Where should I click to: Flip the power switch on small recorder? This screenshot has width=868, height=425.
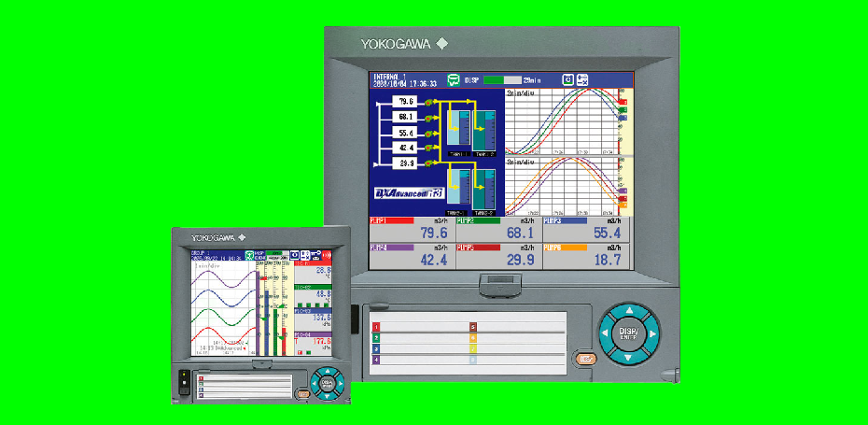click(182, 380)
